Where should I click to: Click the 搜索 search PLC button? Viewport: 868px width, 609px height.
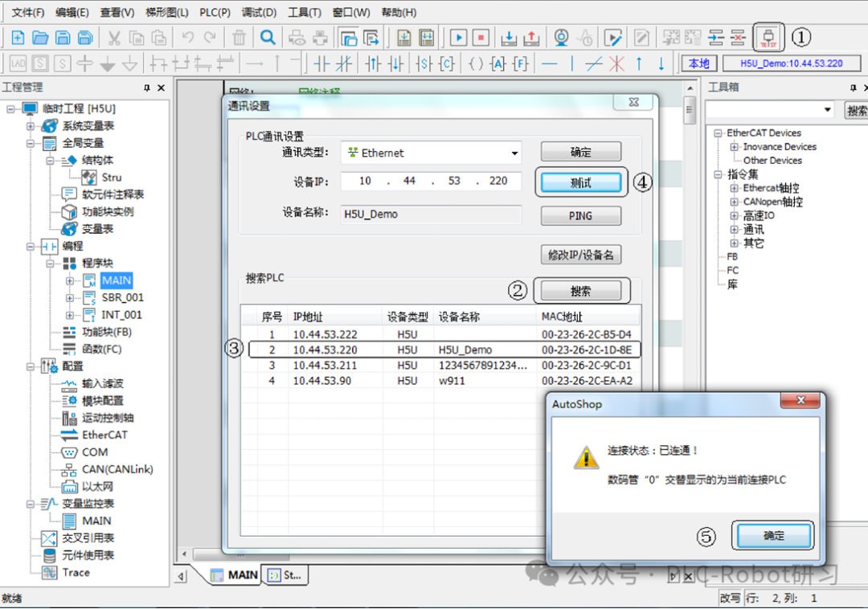pyautogui.click(x=580, y=291)
